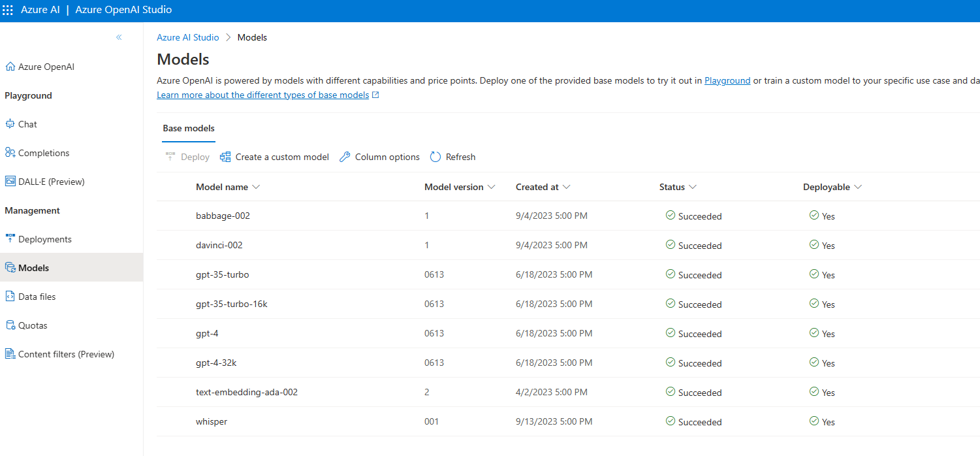Image resolution: width=980 pixels, height=456 pixels.
Task: Open Quotas in the sidebar
Action: tap(71, 325)
